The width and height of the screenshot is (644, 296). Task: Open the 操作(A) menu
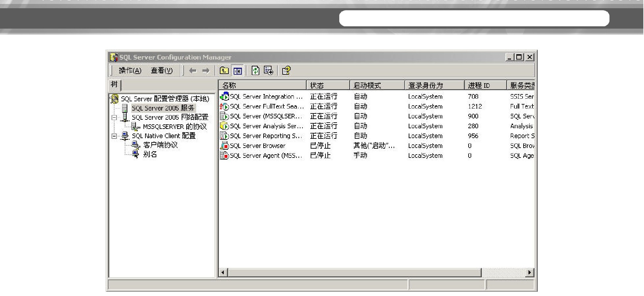pyautogui.click(x=130, y=70)
